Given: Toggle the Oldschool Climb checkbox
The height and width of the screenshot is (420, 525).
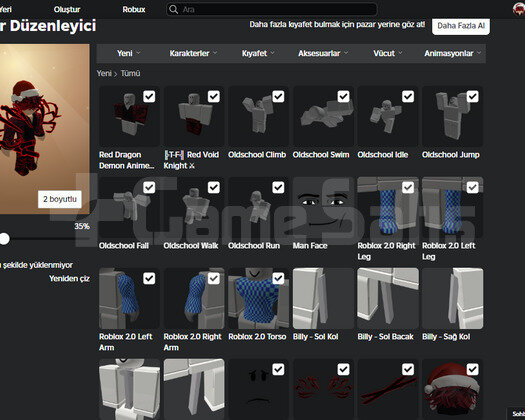Looking at the screenshot, I should click(x=278, y=96).
